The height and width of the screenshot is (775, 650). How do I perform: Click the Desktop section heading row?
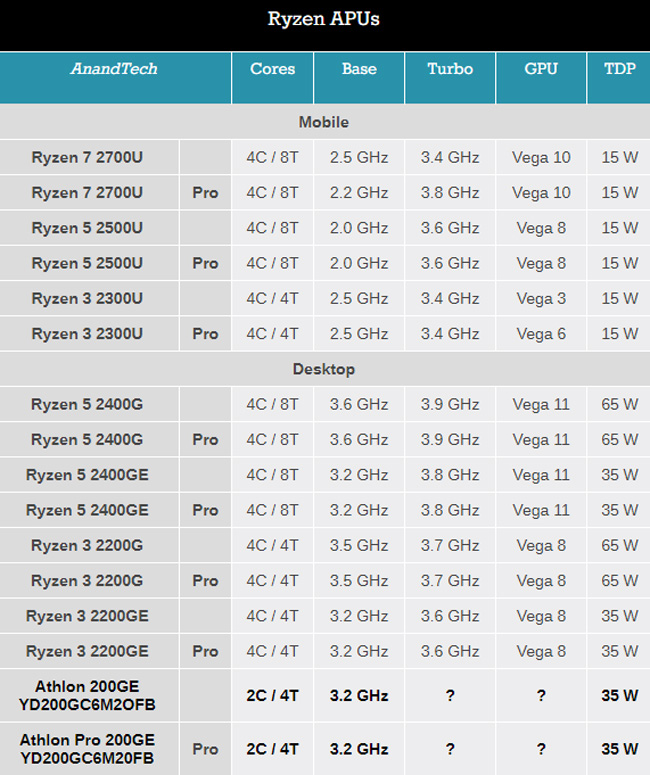pos(324,369)
